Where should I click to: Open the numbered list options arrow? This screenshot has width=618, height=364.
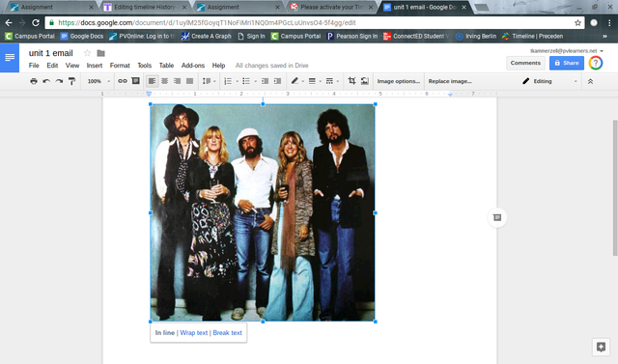(238, 81)
